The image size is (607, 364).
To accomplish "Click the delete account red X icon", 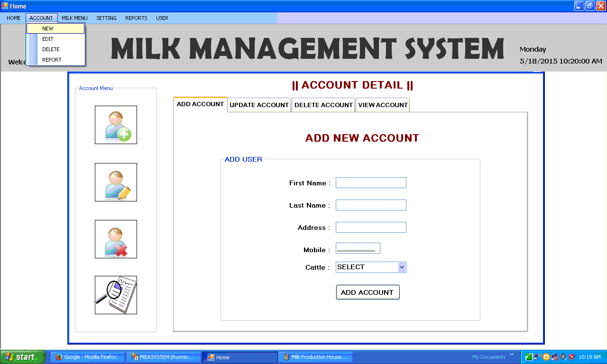I will pyautogui.click(x=116, y=239).
